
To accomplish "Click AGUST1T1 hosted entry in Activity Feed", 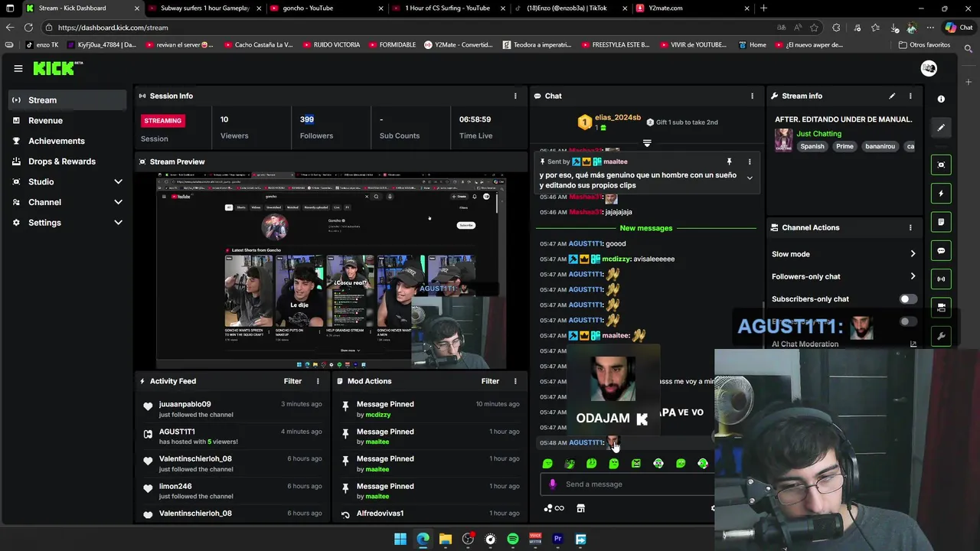I will click(232, 436).
